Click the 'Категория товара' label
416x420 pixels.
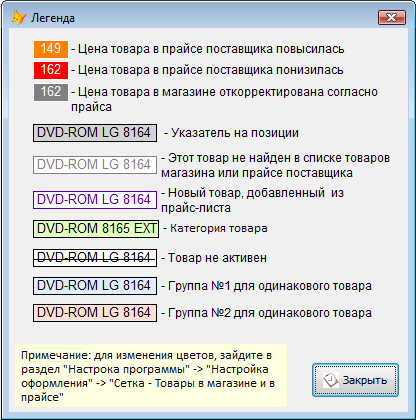coord(215,228)
